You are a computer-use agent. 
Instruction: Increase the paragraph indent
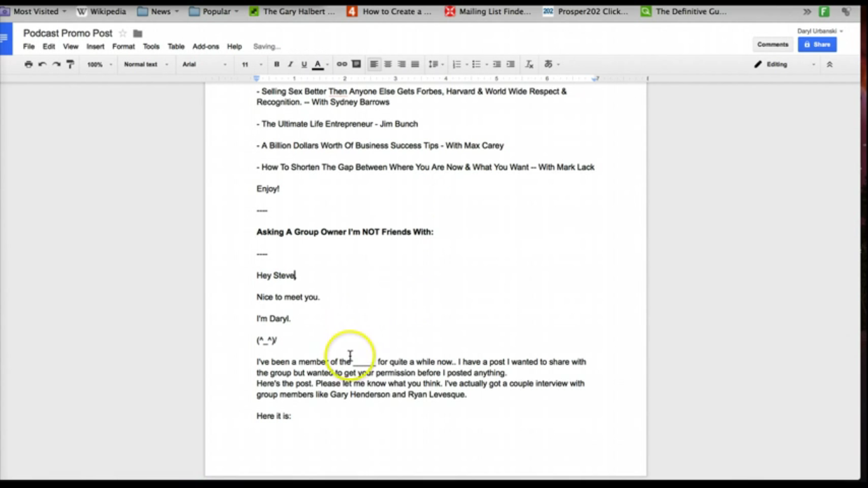point(511,64)
